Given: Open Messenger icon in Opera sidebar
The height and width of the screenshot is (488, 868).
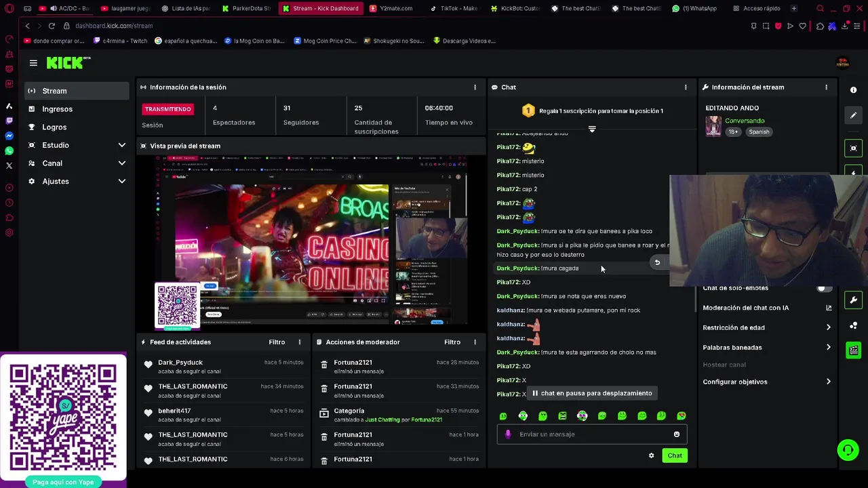Looking at the screenshot, I should (x=9, y=136).
